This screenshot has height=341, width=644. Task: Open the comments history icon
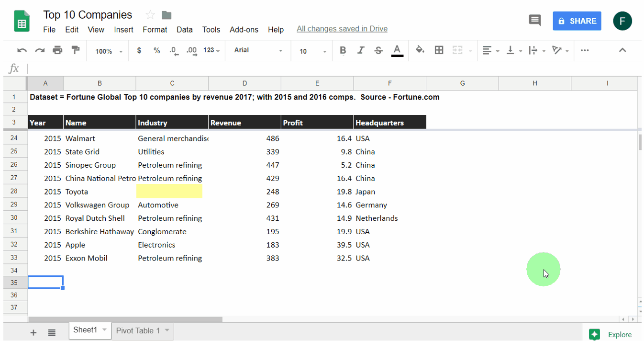coord(534,21)
